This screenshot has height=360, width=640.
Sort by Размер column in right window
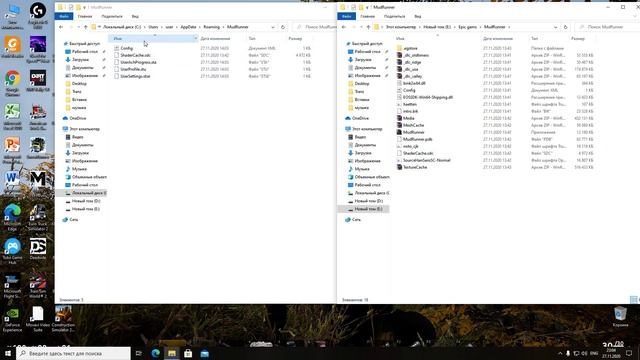tap(578, 38)
